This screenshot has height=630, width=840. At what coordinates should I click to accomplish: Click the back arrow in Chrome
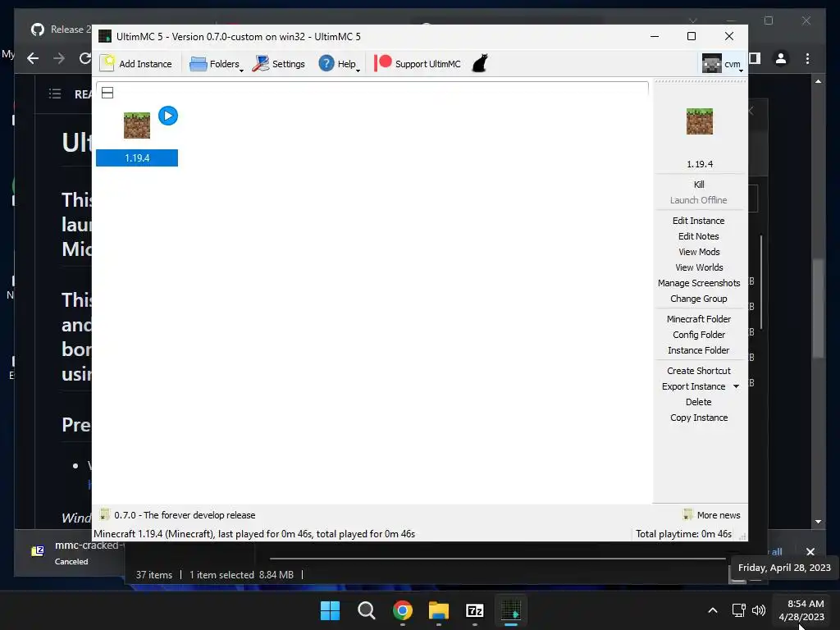point(33,58)
